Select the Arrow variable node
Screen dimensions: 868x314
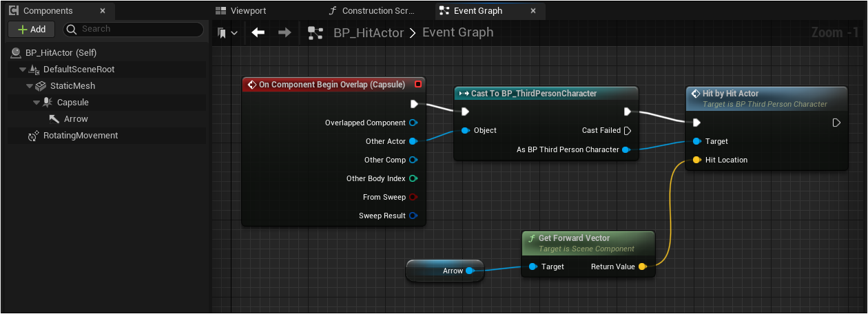coord(445,271)
